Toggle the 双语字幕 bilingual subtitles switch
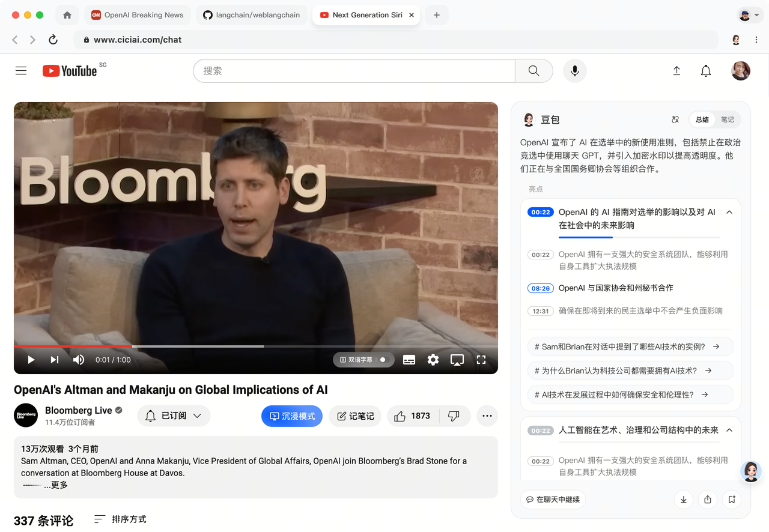This screenshot has width=769, height=532. click(382, 360)
